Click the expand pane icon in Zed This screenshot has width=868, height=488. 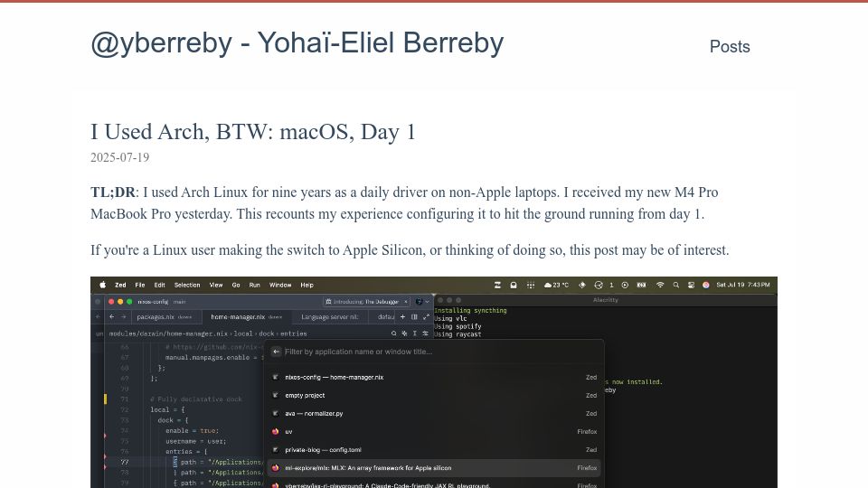426,317
